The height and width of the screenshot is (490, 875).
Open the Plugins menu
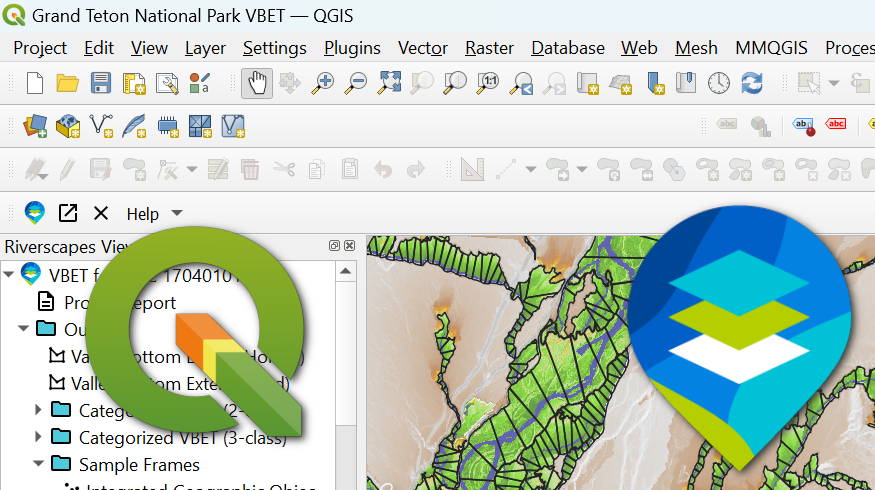click(x=352, y=48)
